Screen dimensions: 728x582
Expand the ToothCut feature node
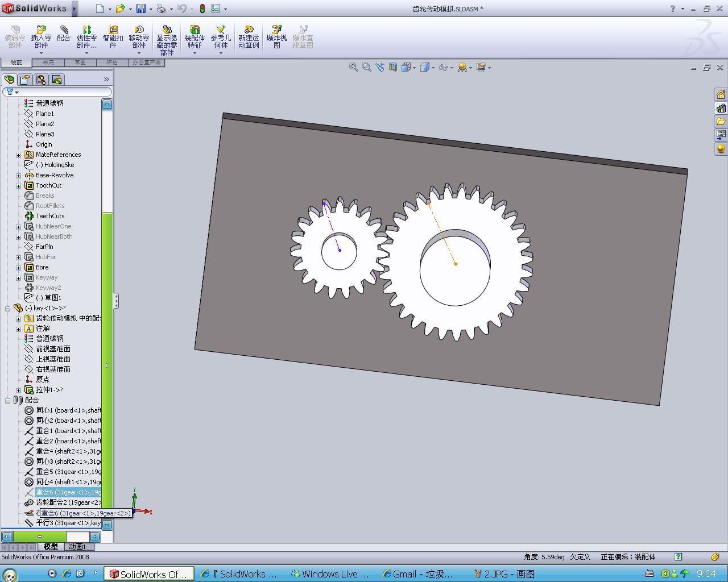click(19, 185)
